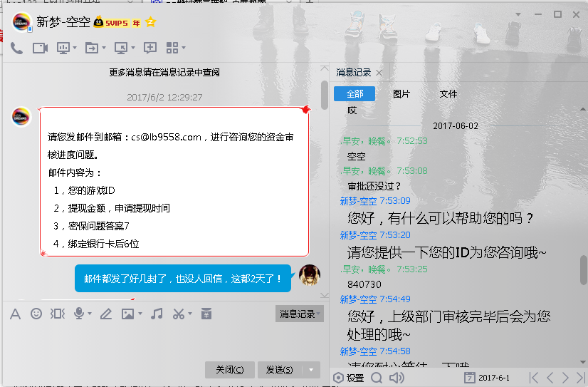588x387 pixels.
Task: Toggle the 消息记录 history panel button
Action: pyautogui.click(x=299, y=314)
